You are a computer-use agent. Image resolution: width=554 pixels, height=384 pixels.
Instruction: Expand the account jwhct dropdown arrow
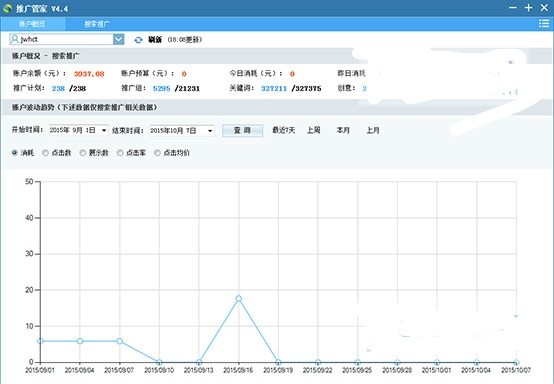click(119, 39)
